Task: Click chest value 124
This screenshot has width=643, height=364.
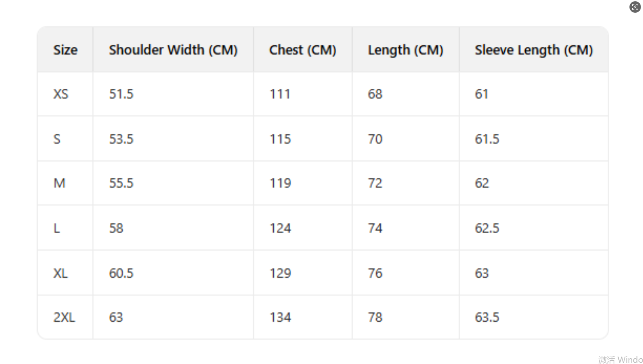Action: [x=280, y=228]
